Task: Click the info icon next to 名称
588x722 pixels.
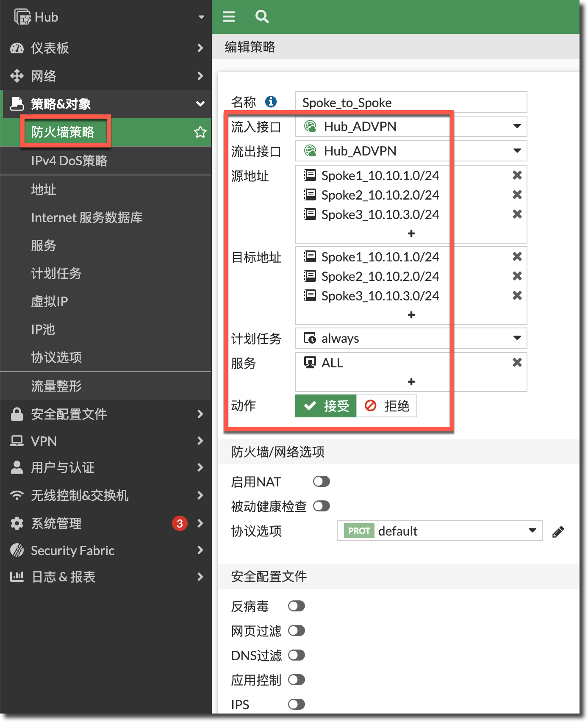Action: click(271, 102)
